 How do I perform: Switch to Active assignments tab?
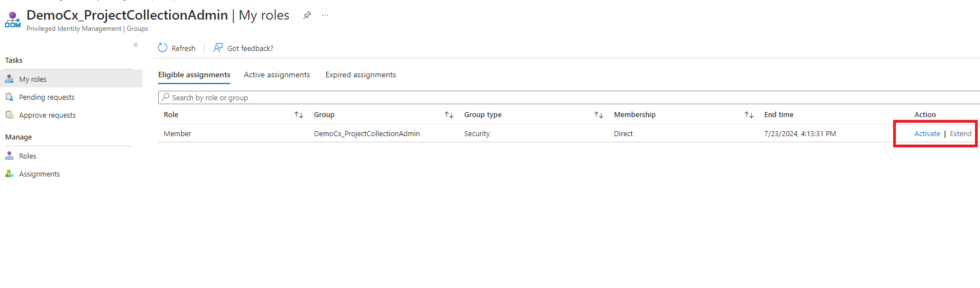tap(277, 75)
